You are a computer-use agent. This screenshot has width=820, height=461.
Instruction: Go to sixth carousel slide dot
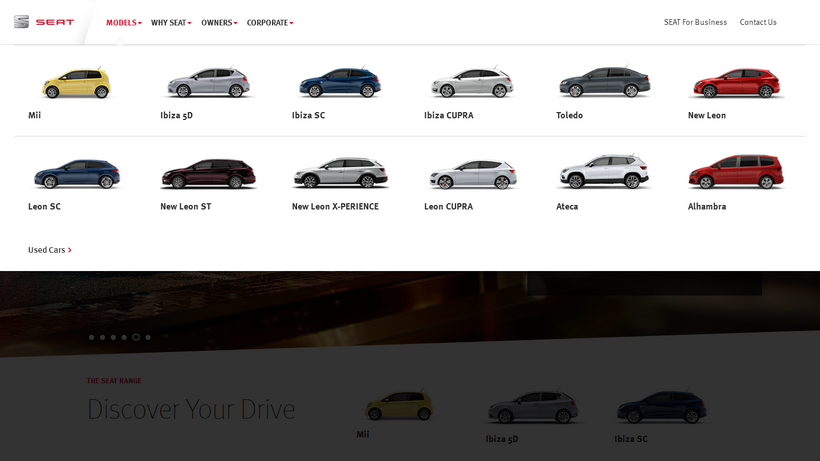(148, 337)
